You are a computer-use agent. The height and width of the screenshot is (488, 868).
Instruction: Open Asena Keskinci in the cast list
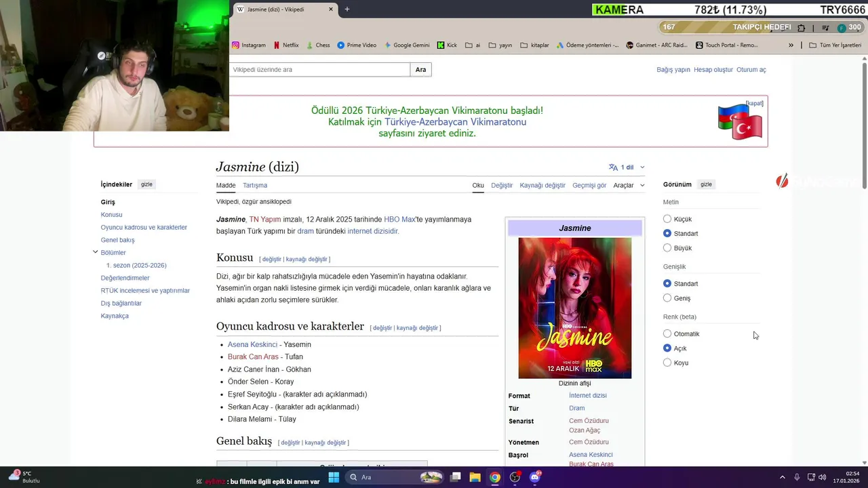pyautogui.click(x=252, y=344)
